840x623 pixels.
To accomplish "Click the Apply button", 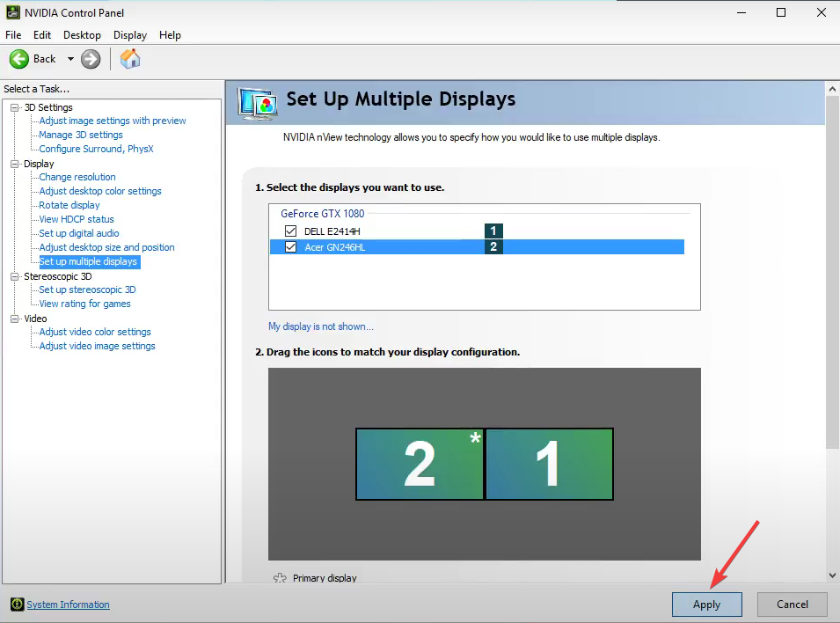I will pos(707,605).
